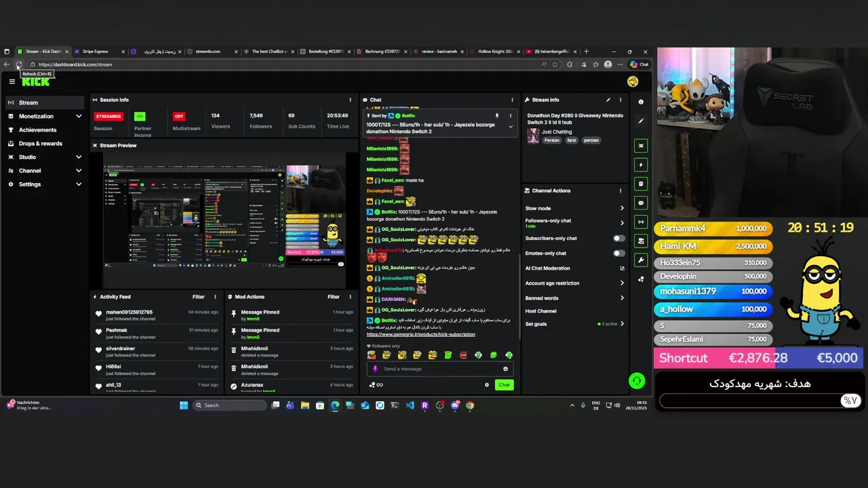Refresh the browser page

pos(19,64)
